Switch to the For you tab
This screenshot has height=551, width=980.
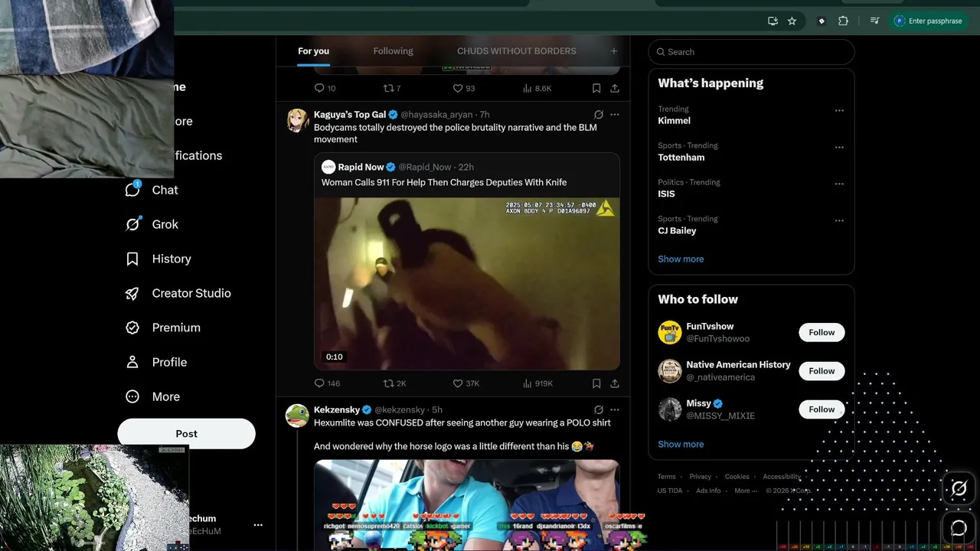point(313,51)
